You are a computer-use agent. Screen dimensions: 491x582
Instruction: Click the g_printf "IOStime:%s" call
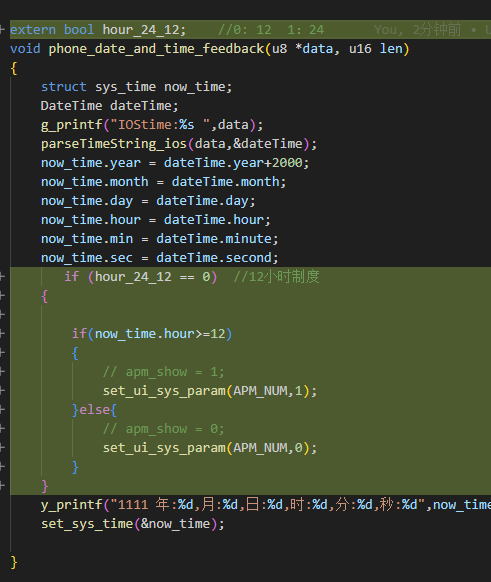click(152, 125)
